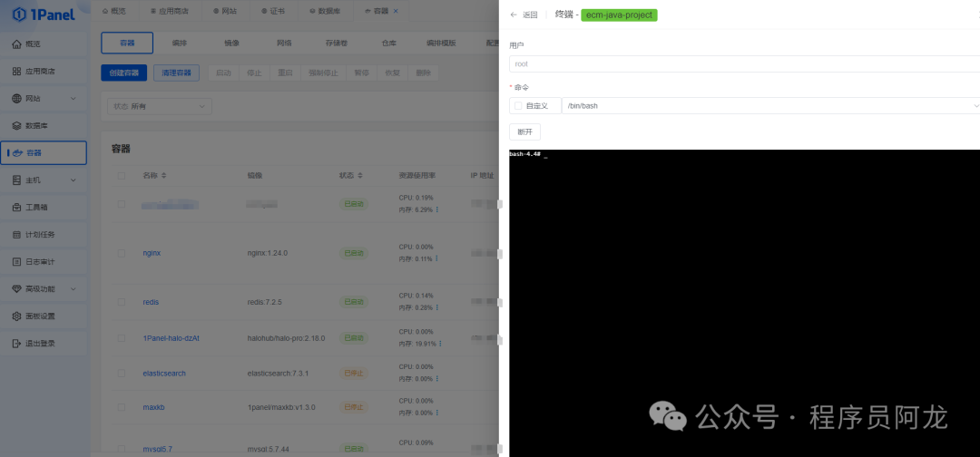Click the globe icon beside 网站 in sidebar

click(x=17, y=99)
